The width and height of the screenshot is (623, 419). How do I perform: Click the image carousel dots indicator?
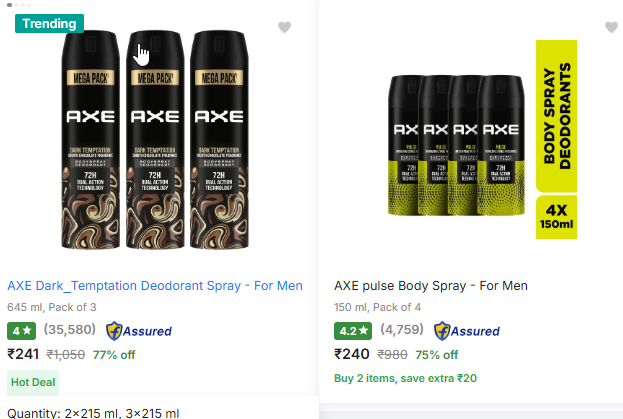pyautogui.click(x=17, y=5)
